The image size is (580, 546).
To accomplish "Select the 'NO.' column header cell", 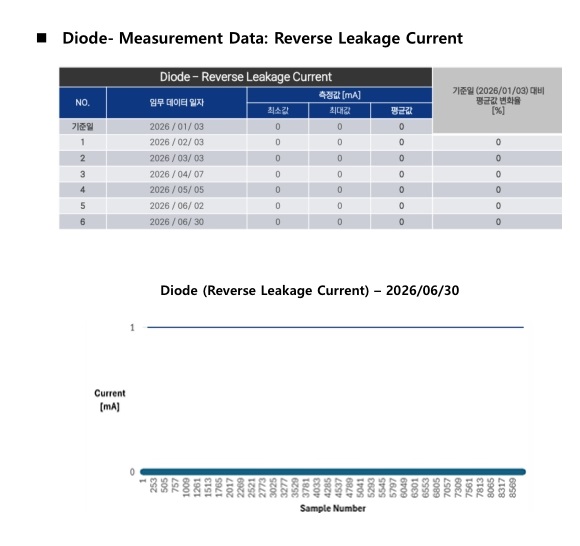I will pos(82,102).
